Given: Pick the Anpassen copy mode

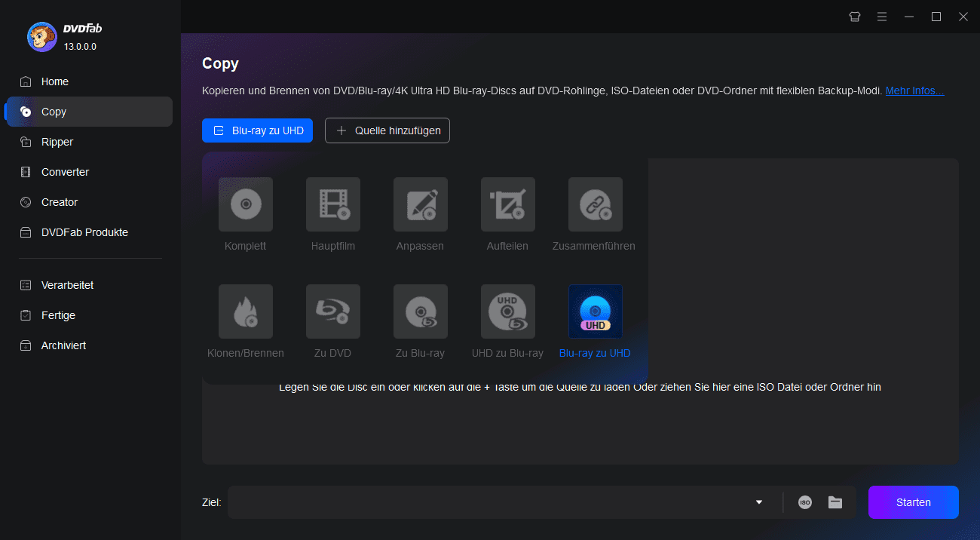Looking at the screenshot, I should pos(421,204).
